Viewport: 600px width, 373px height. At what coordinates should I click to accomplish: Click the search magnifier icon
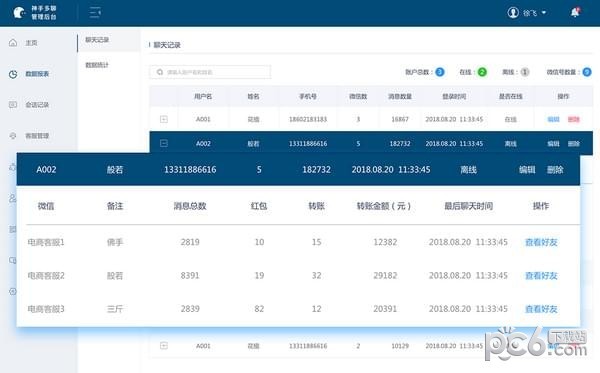pos(160,72)
